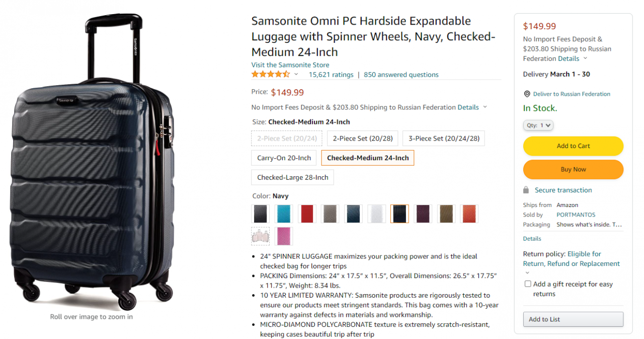
Task: Open the Qty quantity dropdown
Action: 538,125
